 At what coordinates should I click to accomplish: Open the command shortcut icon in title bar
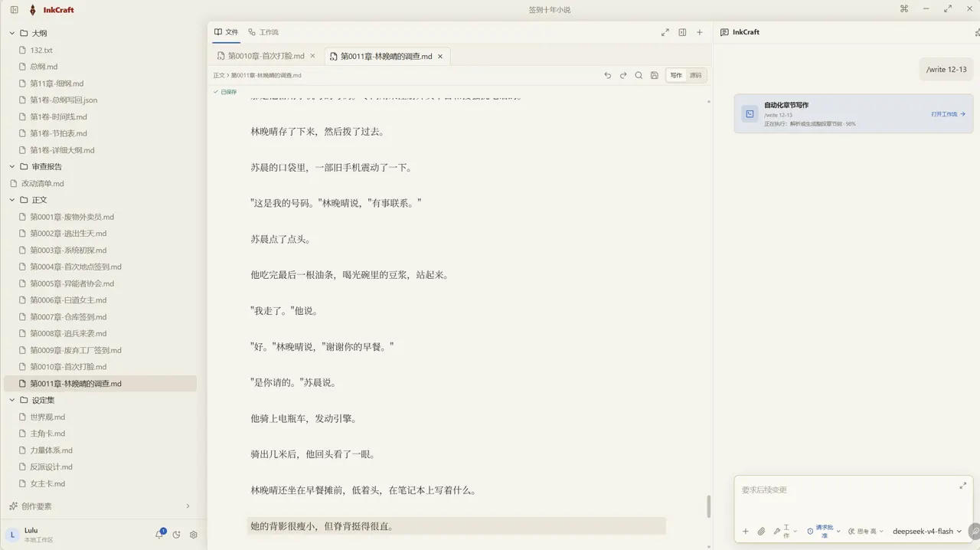tap(904, 9)
